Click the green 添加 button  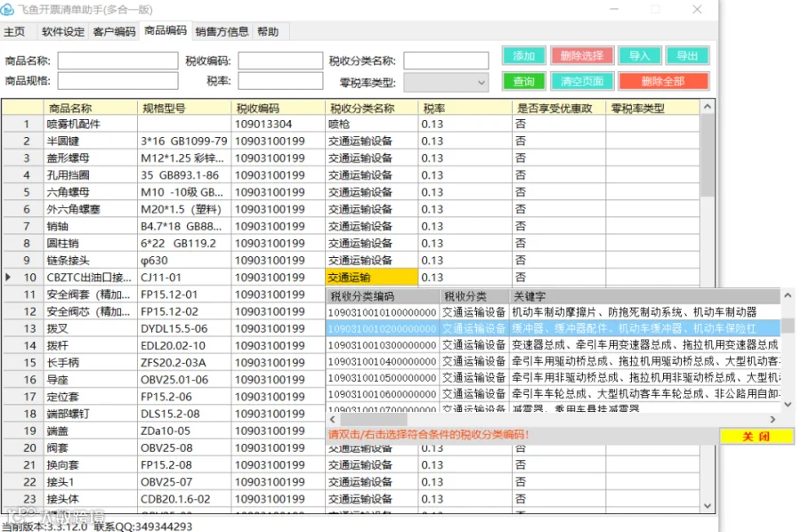tap(523, 56)
